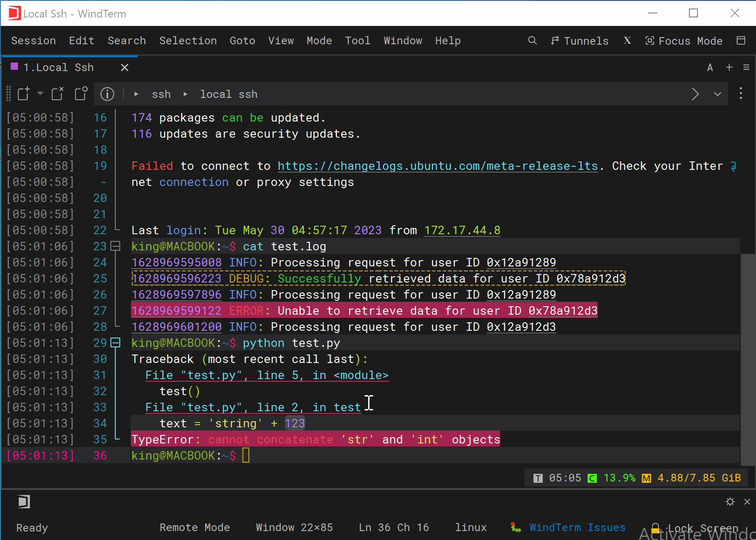Click the panel icon in the bottom pane
756x540 pixels.
tap(24, 502)
